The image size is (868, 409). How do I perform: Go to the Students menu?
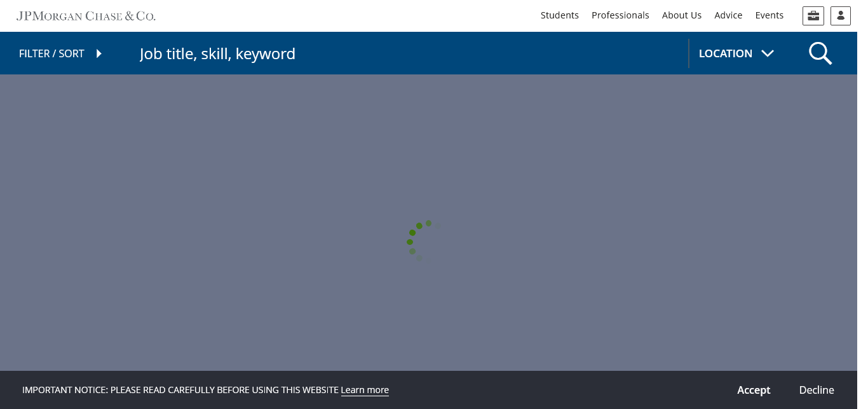click(559, 15)
